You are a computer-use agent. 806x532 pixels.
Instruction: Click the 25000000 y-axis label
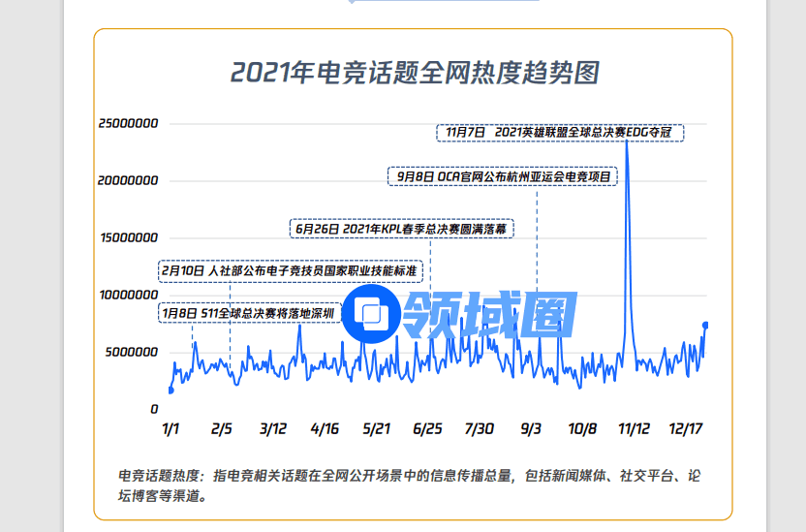pos(128,124)
